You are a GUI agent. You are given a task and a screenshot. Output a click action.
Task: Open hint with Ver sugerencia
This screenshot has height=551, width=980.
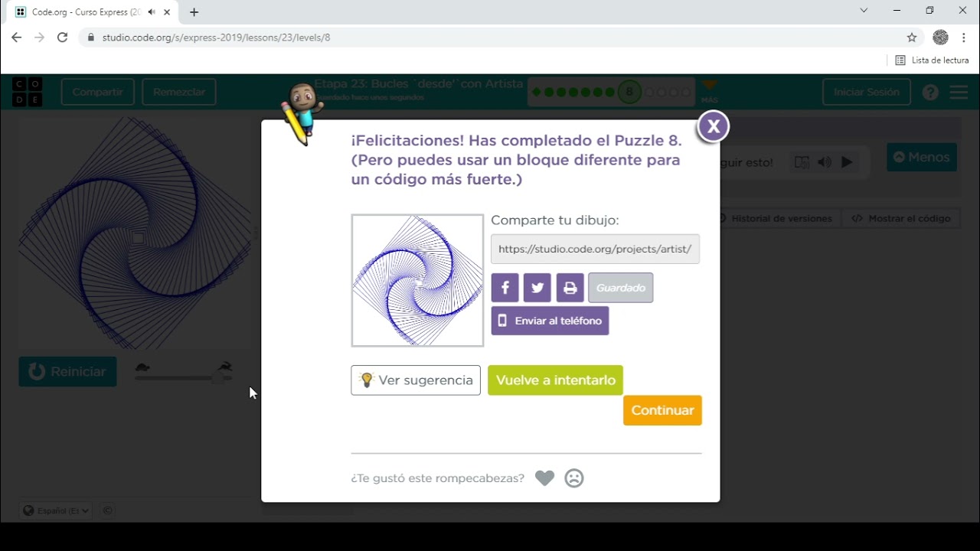416,380
